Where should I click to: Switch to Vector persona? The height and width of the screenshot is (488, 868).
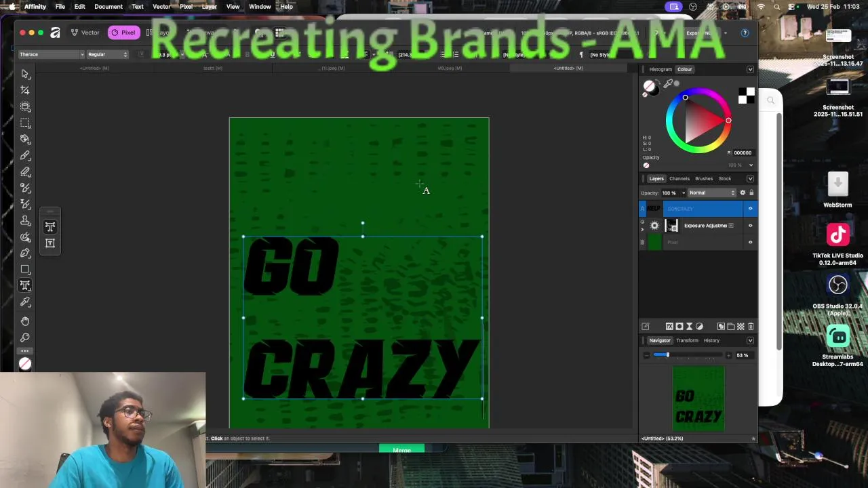85,33
